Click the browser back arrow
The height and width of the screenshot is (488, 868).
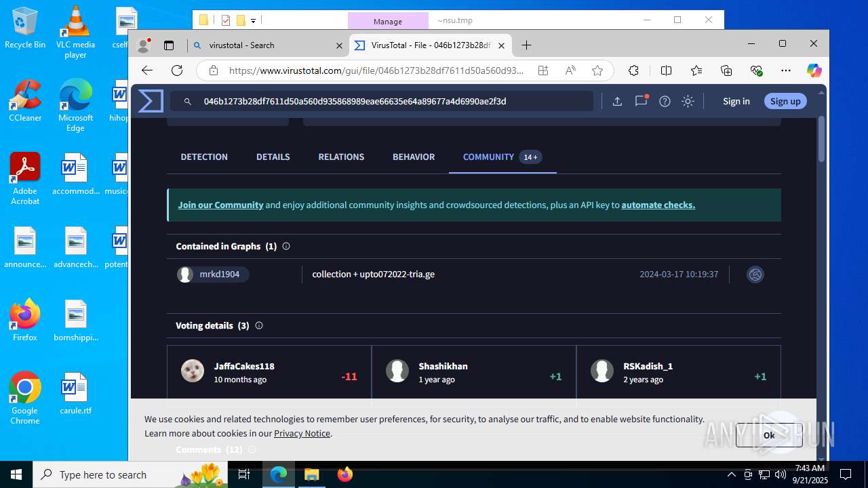click(147, 70)
